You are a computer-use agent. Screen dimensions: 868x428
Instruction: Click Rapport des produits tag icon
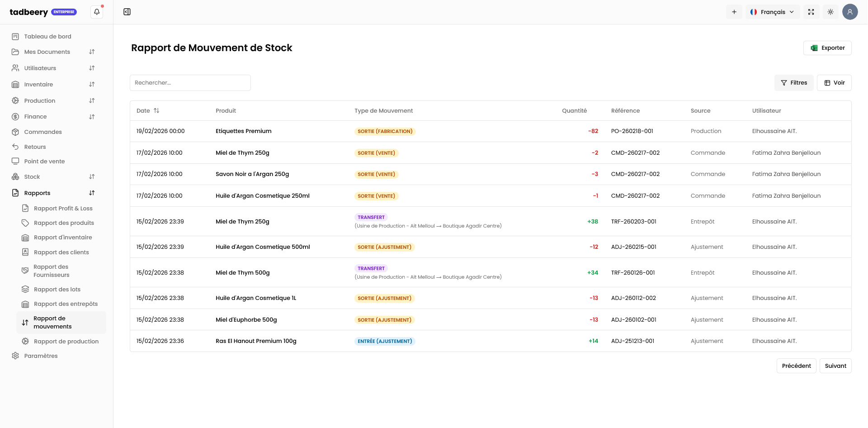(25, 223)
